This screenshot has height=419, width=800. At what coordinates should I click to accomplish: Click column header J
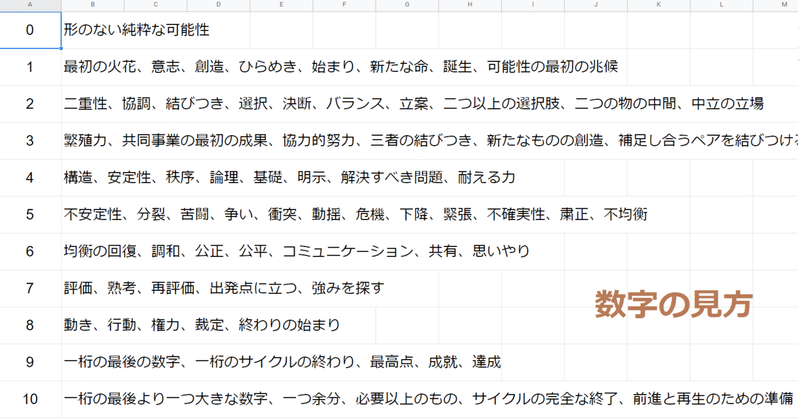(595, 5)
